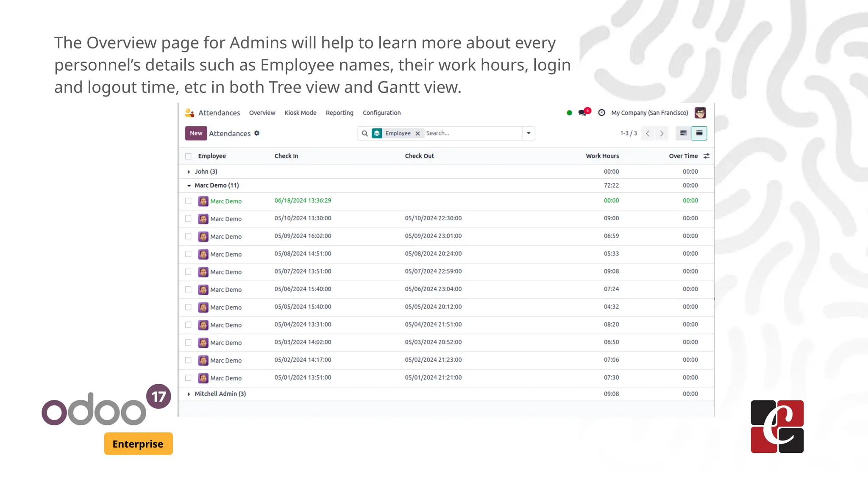The width and height of the screenshot is (868, 488).
Task: Check the 05/03/2024 14:02:00 attendance row
Action: [188, 343]
